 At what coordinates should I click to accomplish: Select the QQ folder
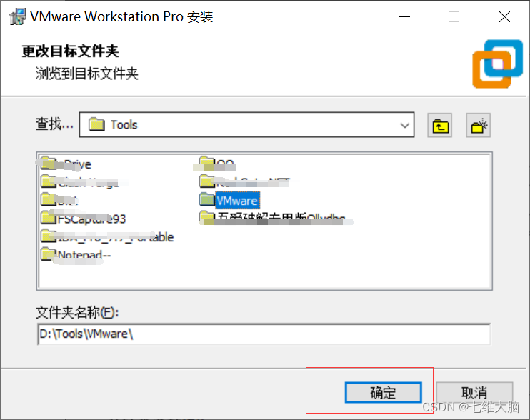[x=216, y=164]
